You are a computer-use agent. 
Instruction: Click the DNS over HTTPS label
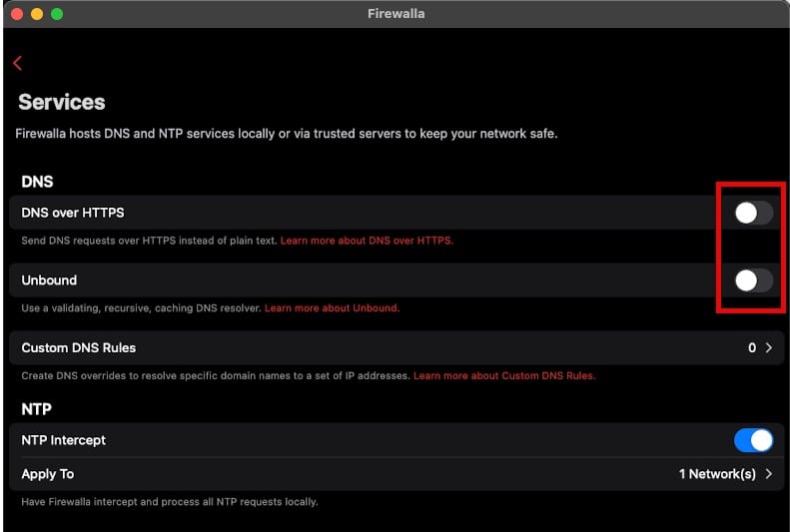click(73, 213)
